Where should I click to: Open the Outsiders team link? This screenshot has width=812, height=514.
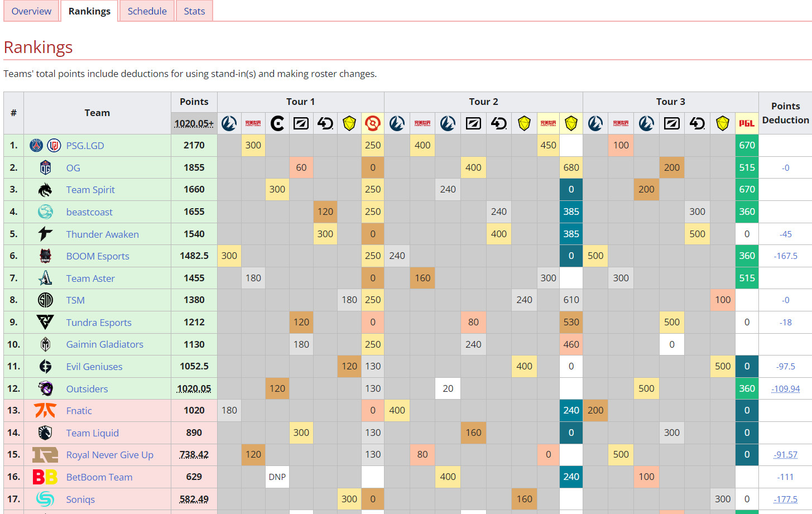tap(87, 389)
